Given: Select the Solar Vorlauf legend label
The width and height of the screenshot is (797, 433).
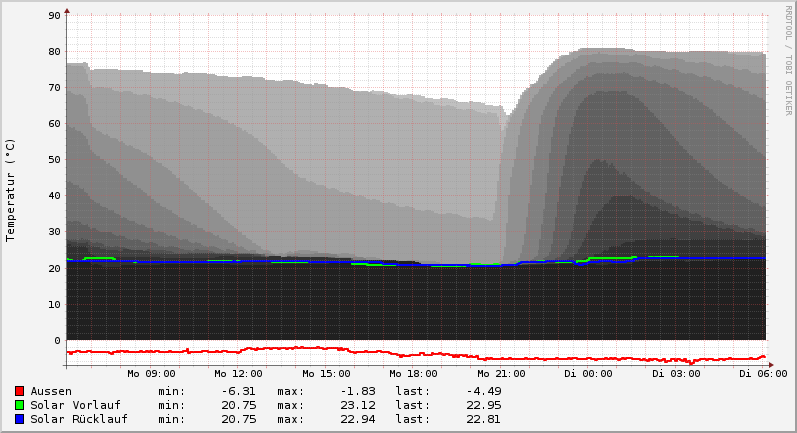Looking at the screenshot, I should pyautogui.click(x=75, y=405).
